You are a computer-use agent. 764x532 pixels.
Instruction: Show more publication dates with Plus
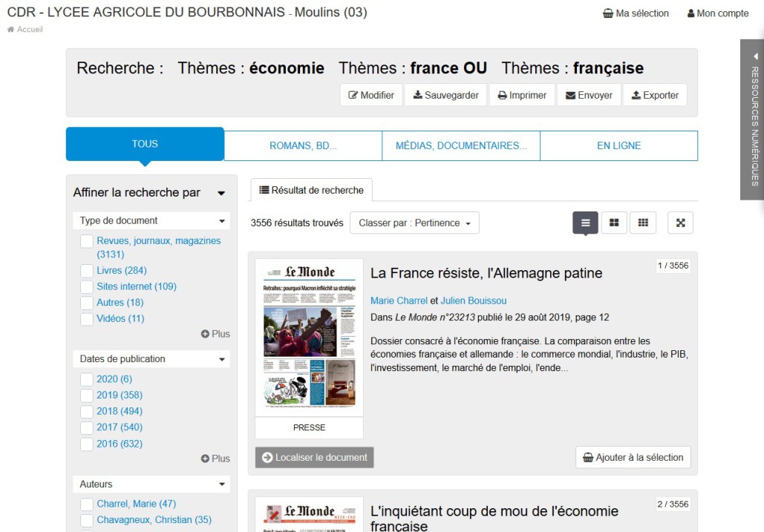(215, 459)
